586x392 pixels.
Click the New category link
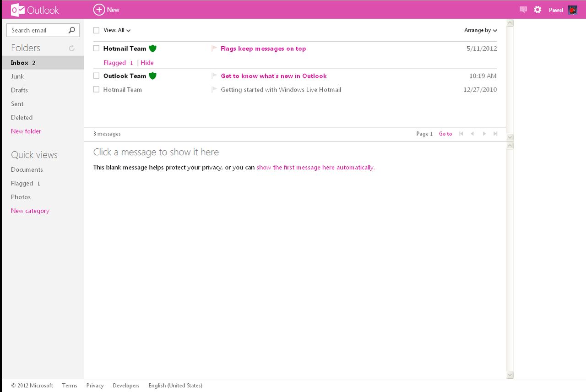(30, 211)
